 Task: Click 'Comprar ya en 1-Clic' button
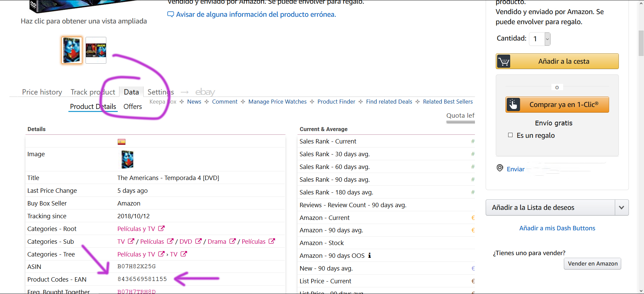tap(557, 105)
